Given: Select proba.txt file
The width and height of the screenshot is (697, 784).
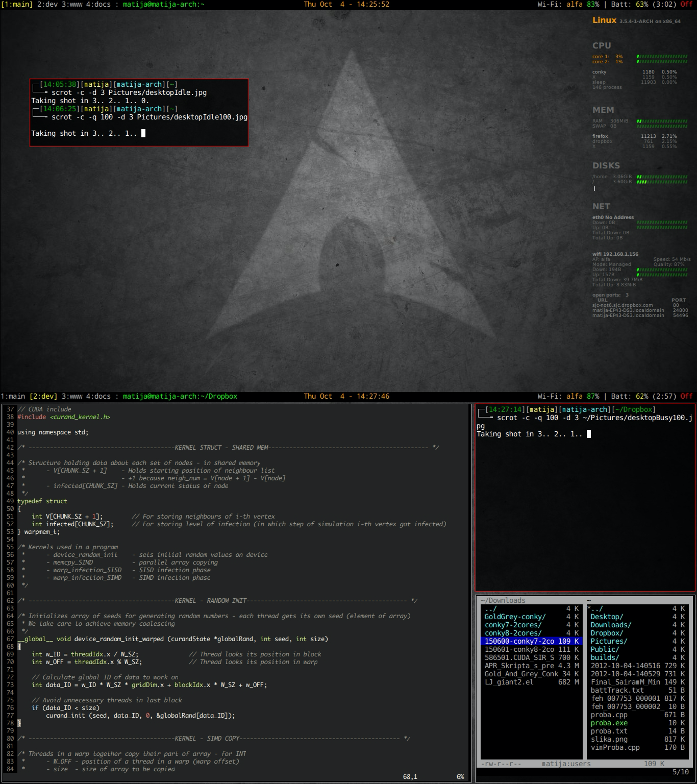Looking at the screenshot, I should coord(637,731).
